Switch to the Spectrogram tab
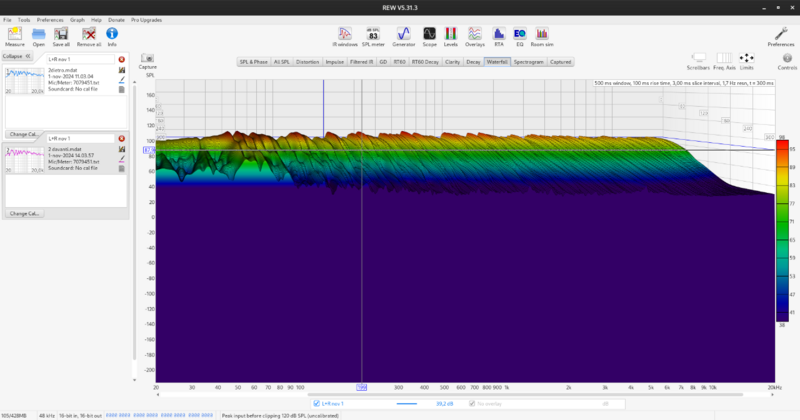 pos(528,62)
